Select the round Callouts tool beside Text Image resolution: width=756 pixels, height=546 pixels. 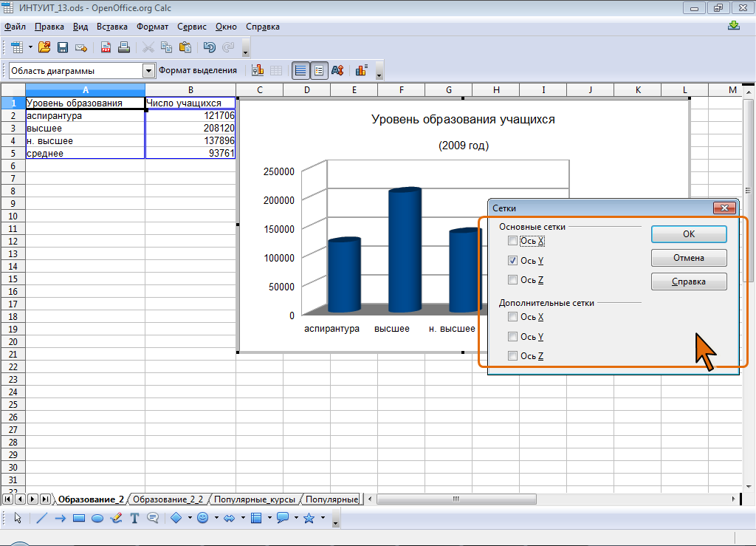[x=153, y=518]
